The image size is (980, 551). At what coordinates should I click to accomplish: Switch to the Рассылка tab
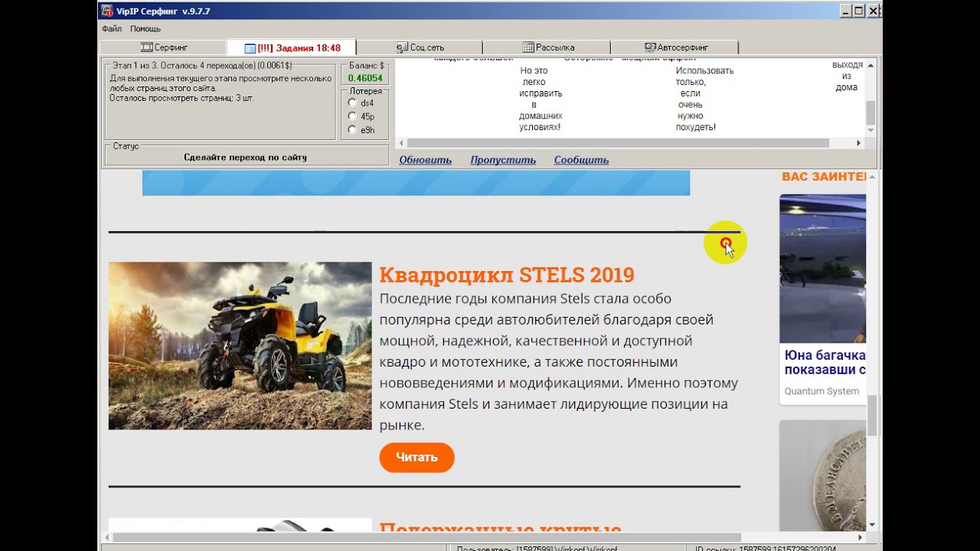pyautogui.click(x=547, y=47)
